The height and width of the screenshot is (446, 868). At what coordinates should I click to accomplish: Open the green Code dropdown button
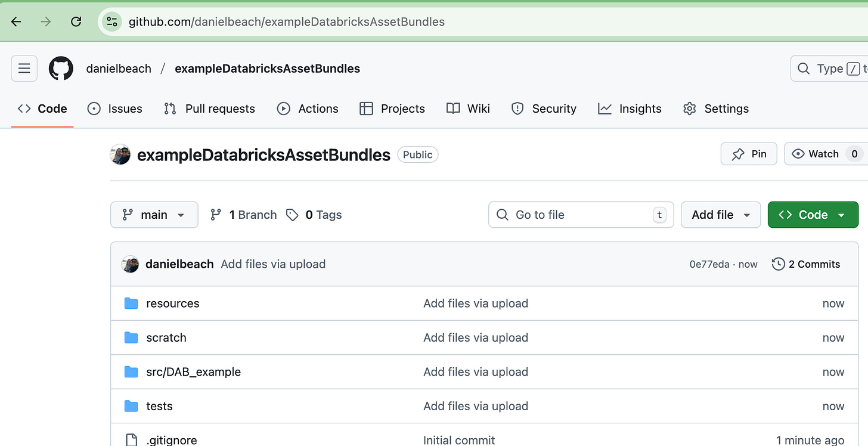pos(813,215)
